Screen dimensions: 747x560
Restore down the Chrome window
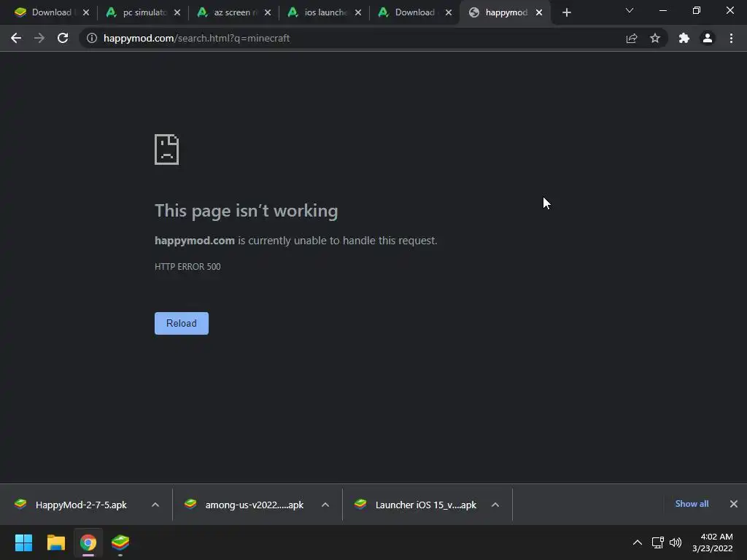(697, 10)
